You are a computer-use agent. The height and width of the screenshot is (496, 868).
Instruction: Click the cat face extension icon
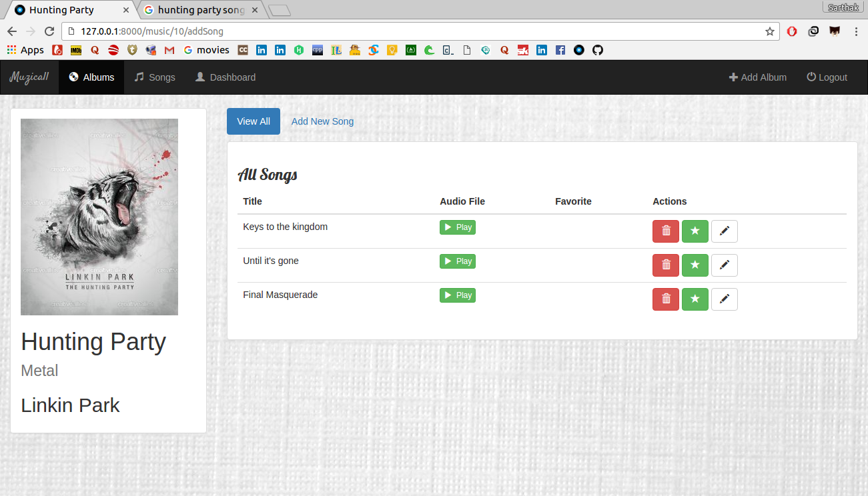click(835, 31)
